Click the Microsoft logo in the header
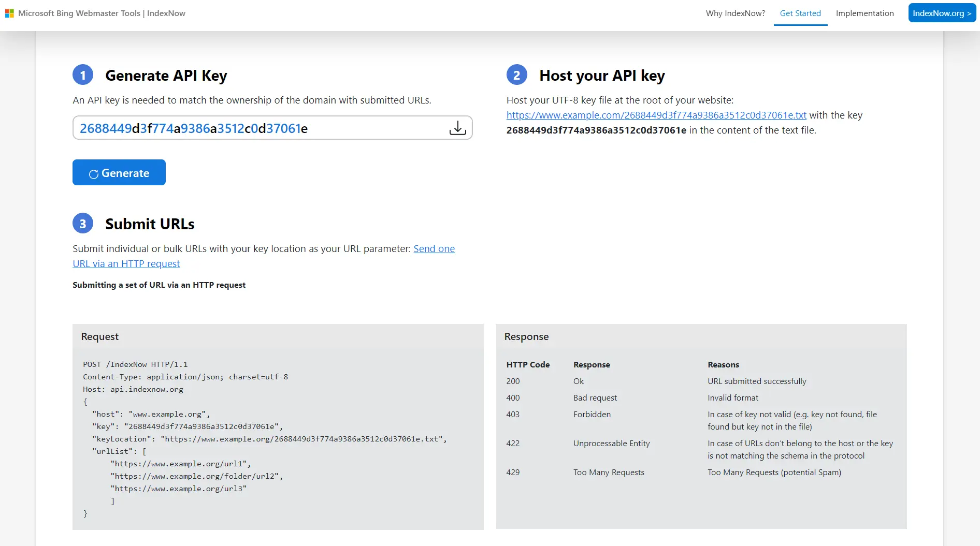 click(9, 13)
